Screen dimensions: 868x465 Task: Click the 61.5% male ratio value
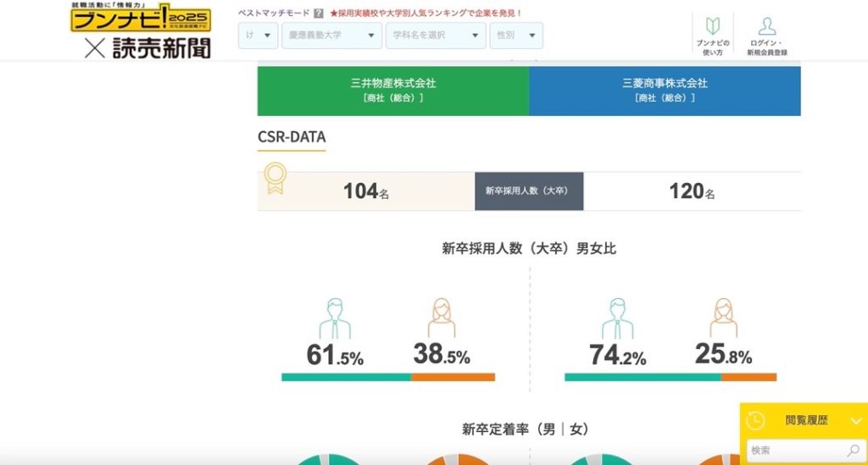tap(335, 355)
